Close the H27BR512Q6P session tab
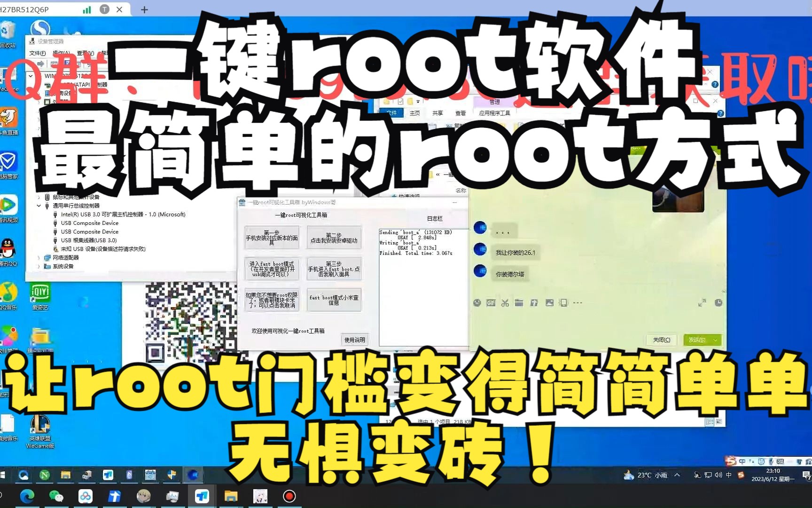The height and width of the screenshot is (508, 812). pyautogui.click(x=119, y=9)
